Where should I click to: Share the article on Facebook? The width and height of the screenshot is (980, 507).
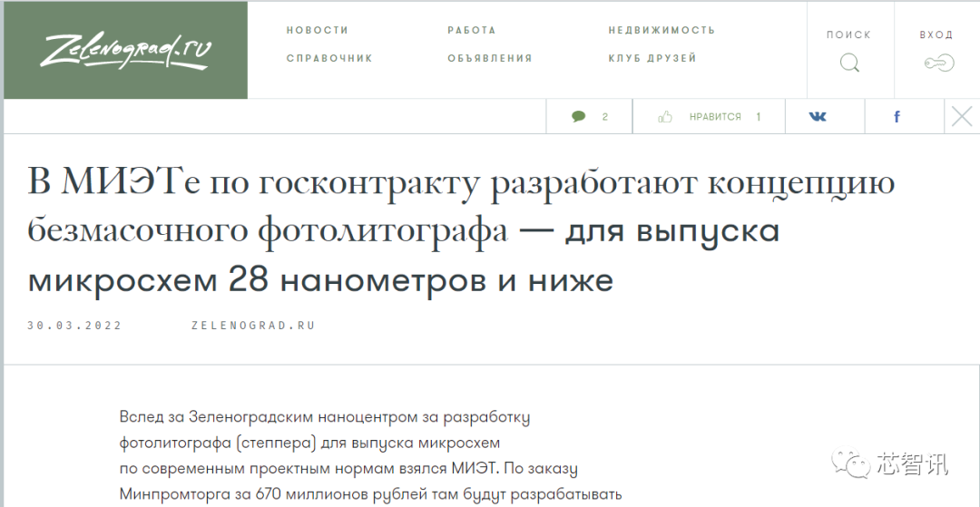[x=897, y=117]
